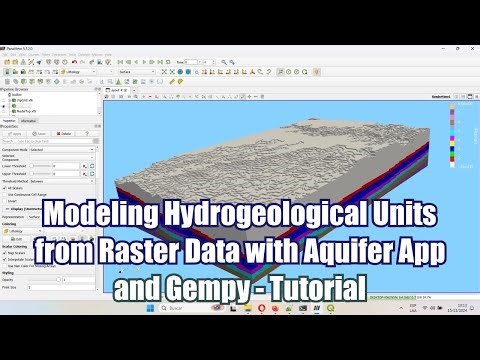
Task: Switch to the Information tab
Action: pos(28,121)
